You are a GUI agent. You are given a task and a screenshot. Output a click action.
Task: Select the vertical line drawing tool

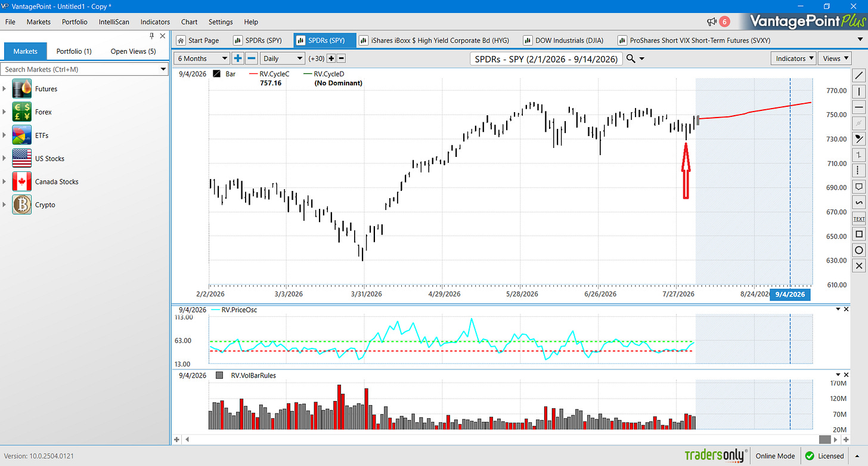859,91
